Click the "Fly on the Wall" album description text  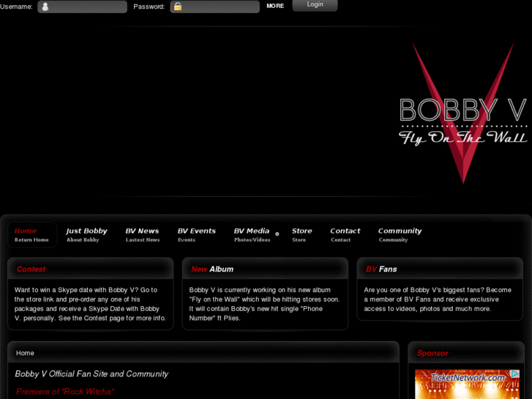pos(264,304)
